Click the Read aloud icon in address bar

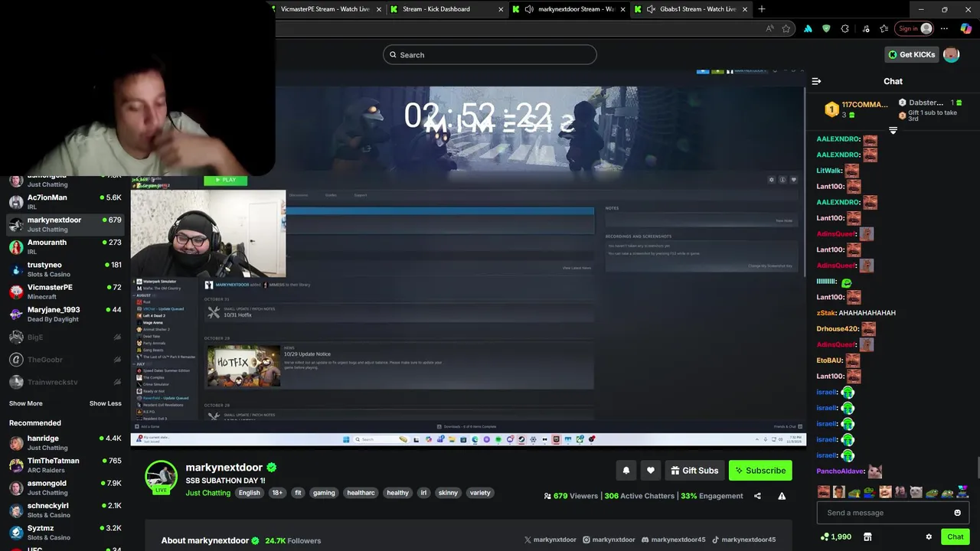tap(769, 28)
